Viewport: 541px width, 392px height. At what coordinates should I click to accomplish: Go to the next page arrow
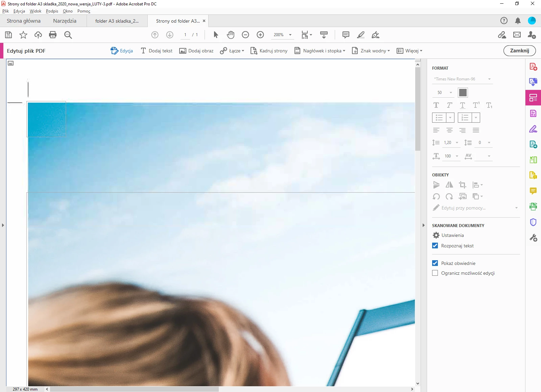[x=170, y=35]
